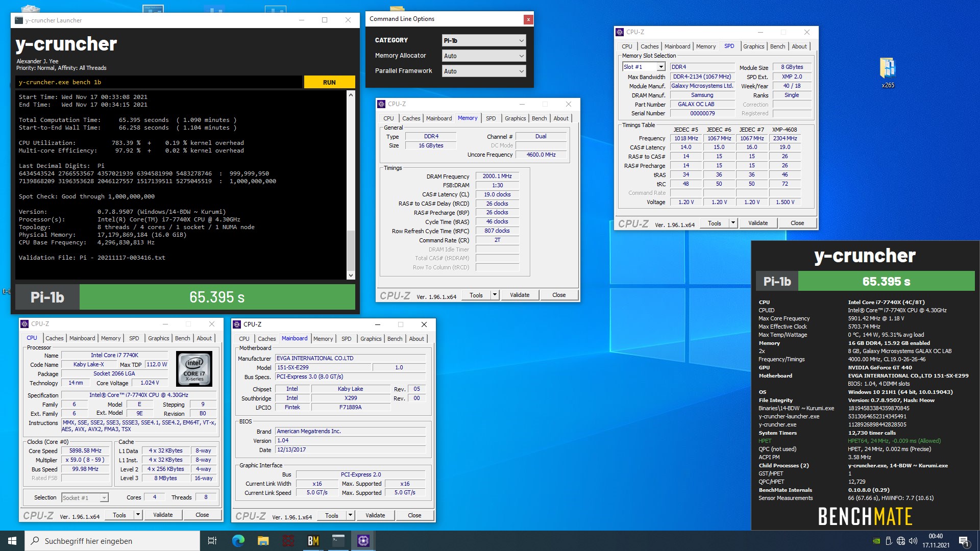Viewport: 980px width, 551px height.
Task: Select the x265 folder on the desktop
Action: point(888,72)
